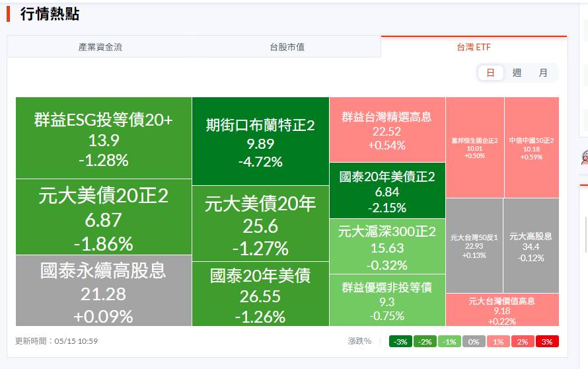
Task: Open 群益台灣精選高息 red tile
Action: (387, 130)
